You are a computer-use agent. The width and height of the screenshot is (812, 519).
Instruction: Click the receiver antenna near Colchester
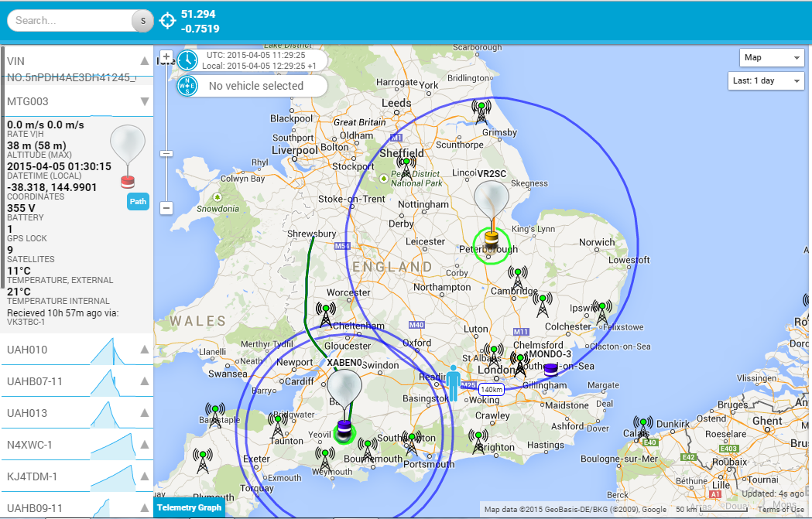pyautogui.click(x=542, y=306)
